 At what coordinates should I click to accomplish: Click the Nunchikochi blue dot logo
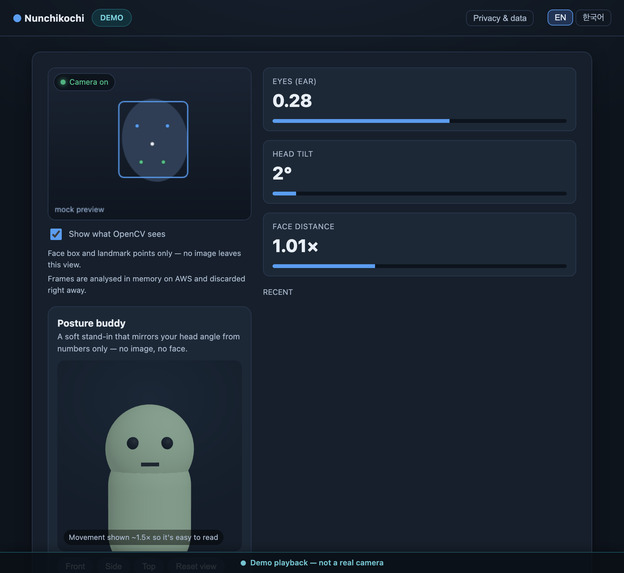(17, 18)
